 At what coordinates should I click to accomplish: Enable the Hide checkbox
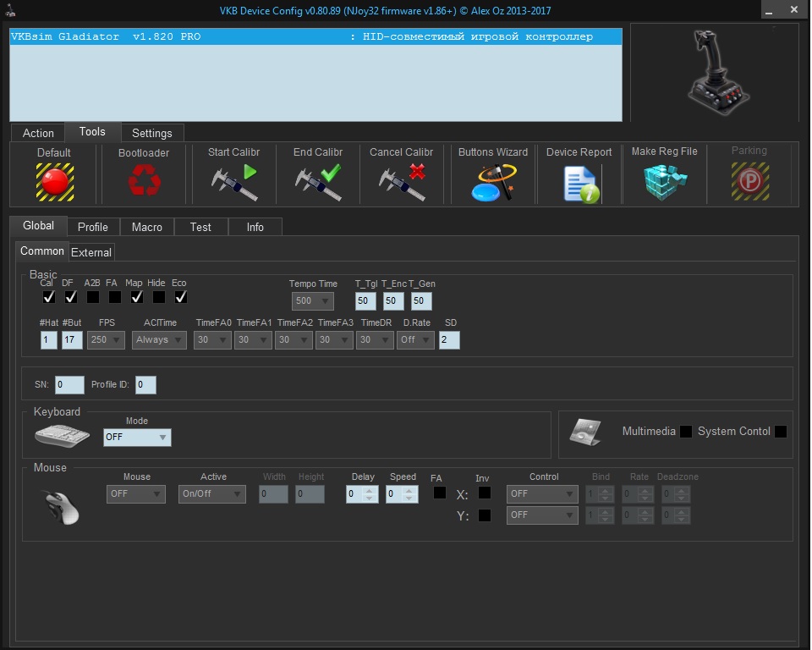tap(159, 297)
